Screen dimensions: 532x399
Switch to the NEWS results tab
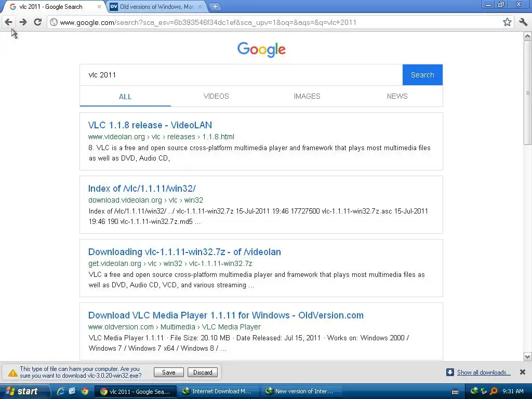[x=397, y=96]
